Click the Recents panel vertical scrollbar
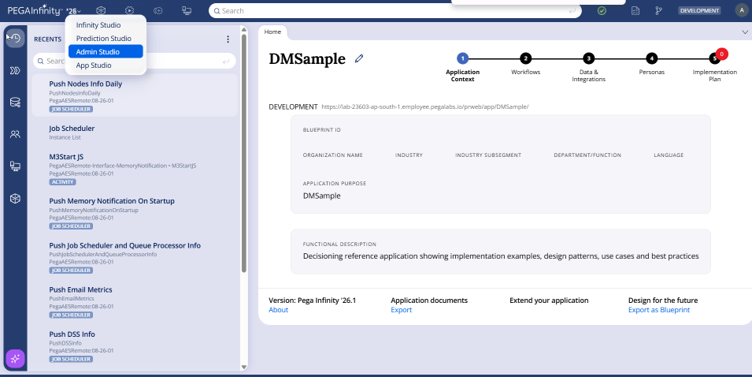 tap(244, 153)
